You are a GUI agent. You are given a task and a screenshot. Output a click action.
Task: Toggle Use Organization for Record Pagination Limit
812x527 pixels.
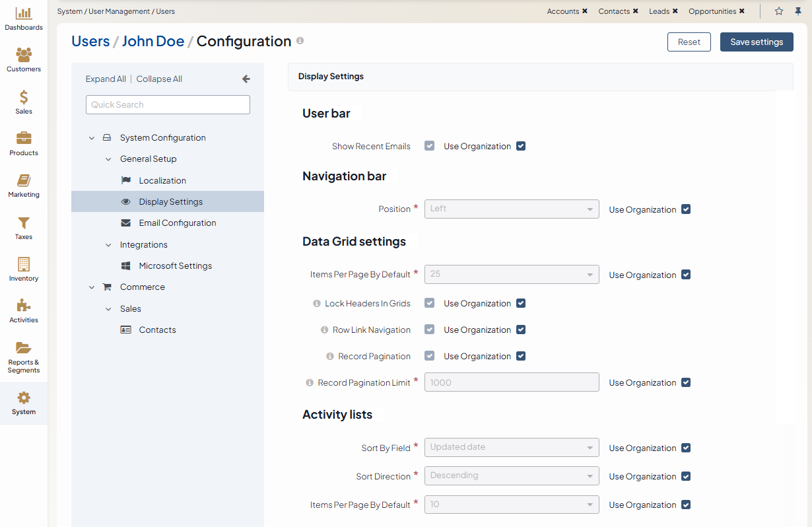[x=686, y=382]
